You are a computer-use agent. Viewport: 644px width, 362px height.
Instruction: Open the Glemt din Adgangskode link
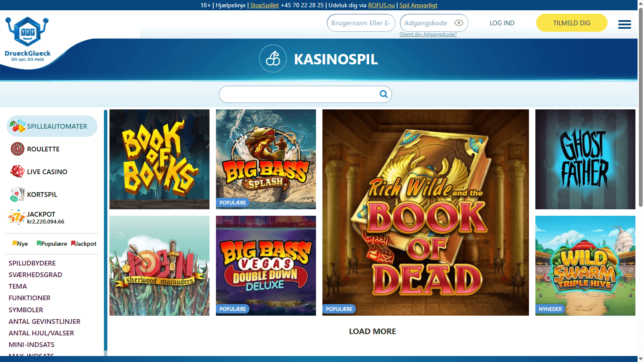(x=428, y=34)
